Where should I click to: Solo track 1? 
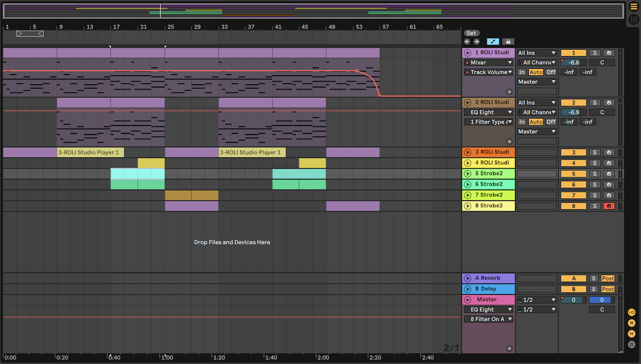pos(595,53)
